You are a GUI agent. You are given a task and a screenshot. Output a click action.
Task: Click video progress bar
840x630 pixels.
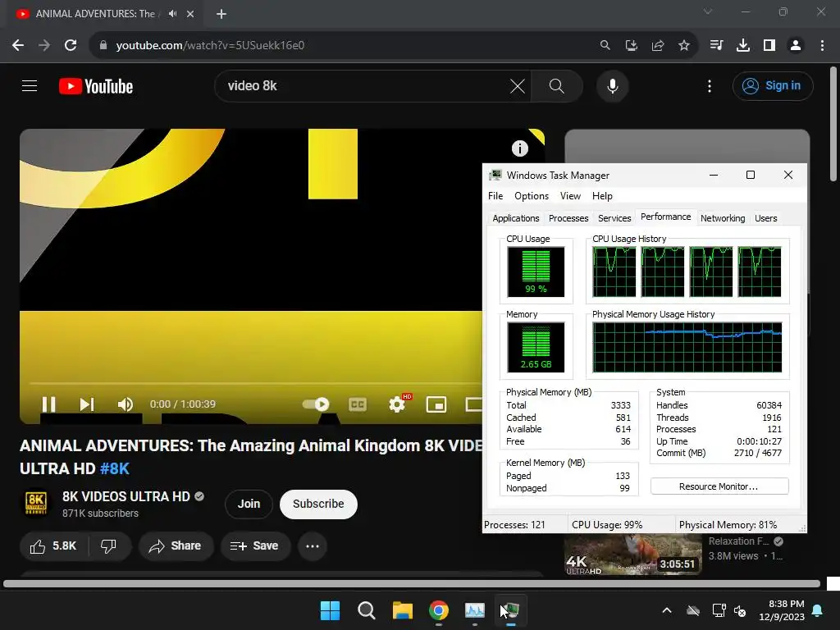click(x=256, y=384)
